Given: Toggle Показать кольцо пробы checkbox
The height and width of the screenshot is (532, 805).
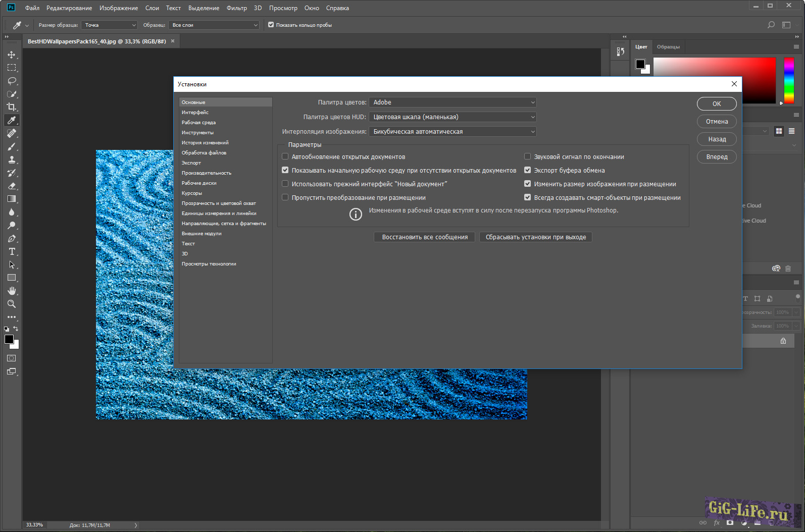Looking at the screenshot, I should point(271,25).
